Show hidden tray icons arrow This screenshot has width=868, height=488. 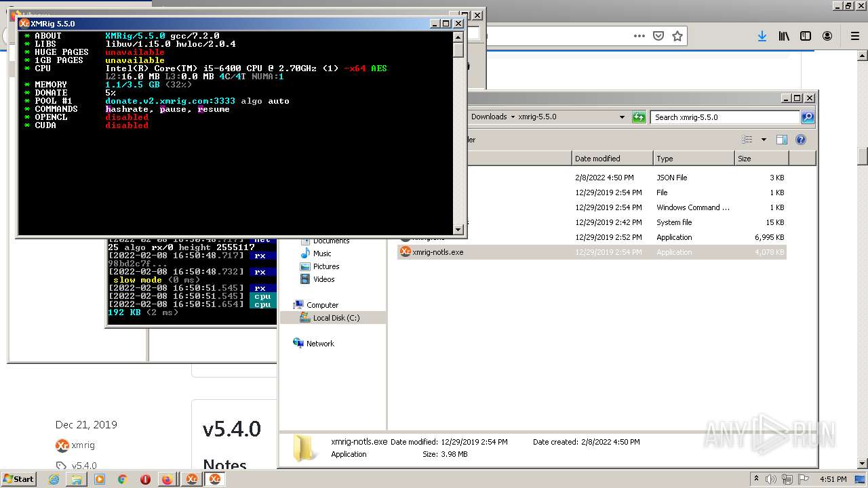(x=757, y=479)
